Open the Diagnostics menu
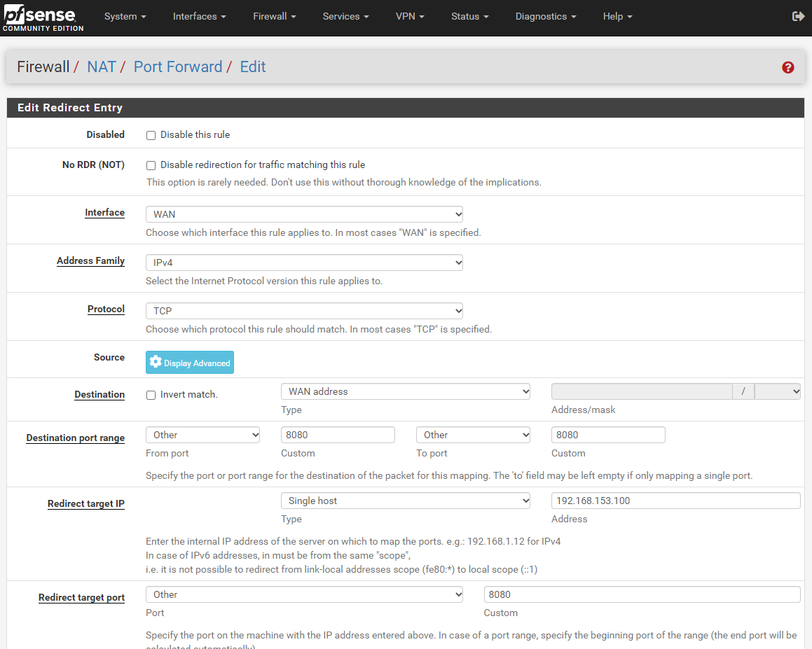The image size is (812, 649). click(x=546, y=17)
